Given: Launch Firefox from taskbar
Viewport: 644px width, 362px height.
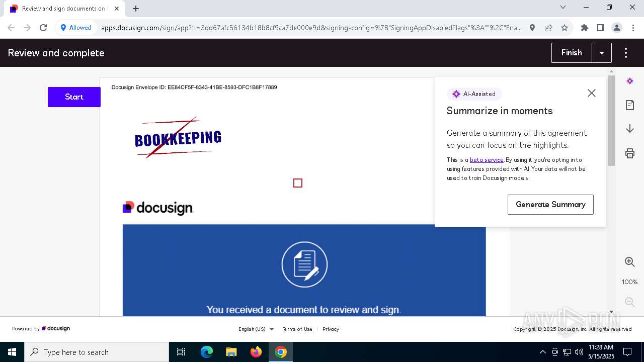Looking at the screenshot, I should pos(256,352).
